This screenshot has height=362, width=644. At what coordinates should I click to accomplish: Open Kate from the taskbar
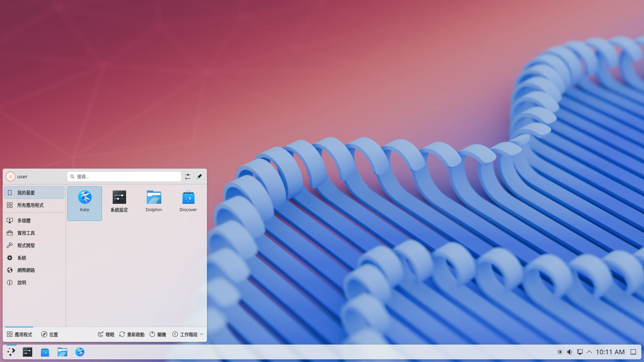(x=80, y=352)
